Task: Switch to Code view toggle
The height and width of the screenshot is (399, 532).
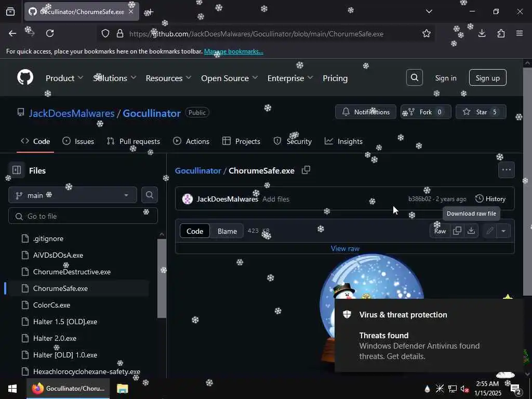Action: point(195,231)
